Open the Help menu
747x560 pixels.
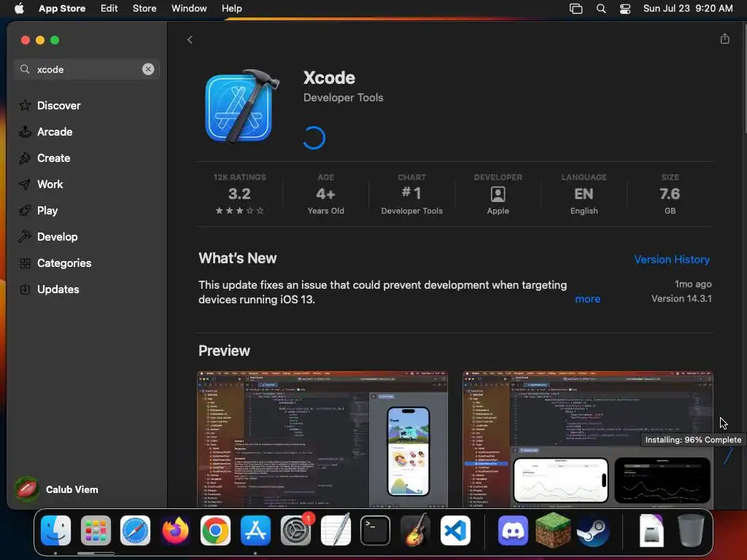tap(231, 8)
